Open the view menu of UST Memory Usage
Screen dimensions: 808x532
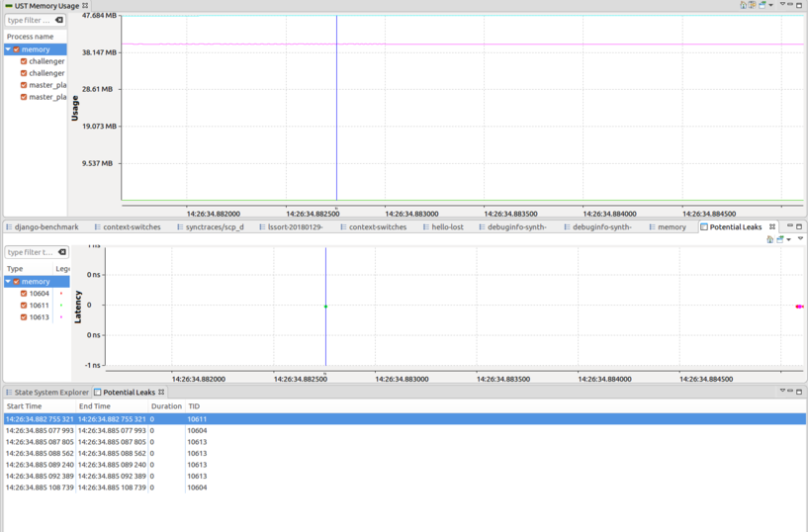coord(781,6)
